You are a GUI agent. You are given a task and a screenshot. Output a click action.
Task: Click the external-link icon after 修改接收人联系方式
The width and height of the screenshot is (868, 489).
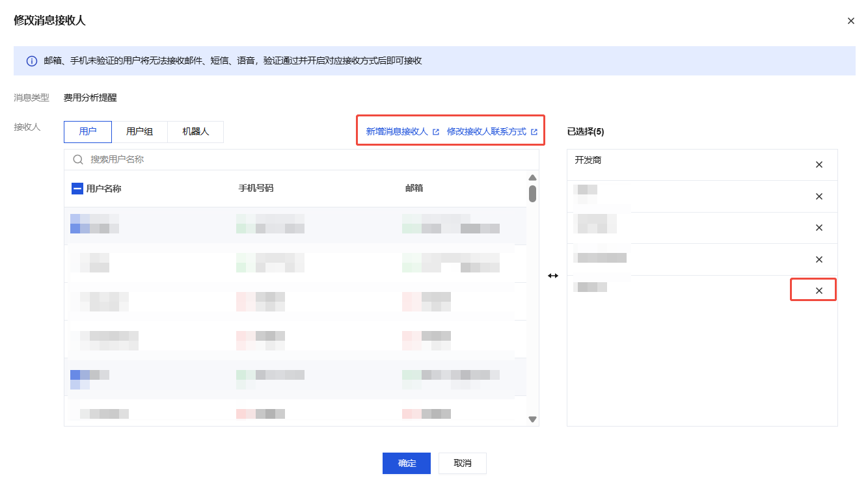(534, 132)
